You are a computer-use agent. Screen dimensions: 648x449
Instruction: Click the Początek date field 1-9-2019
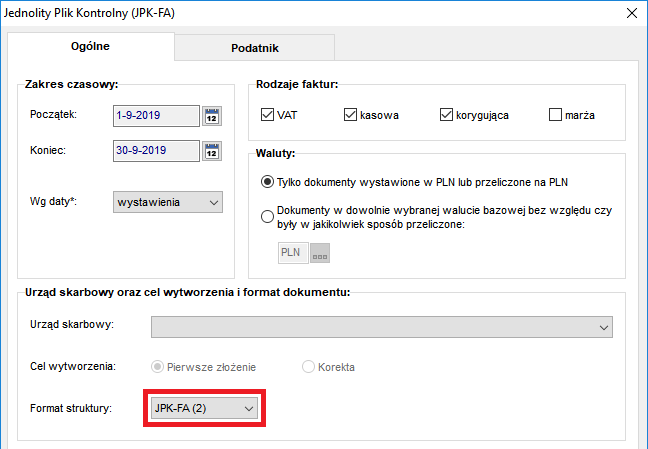coord(156,116)
